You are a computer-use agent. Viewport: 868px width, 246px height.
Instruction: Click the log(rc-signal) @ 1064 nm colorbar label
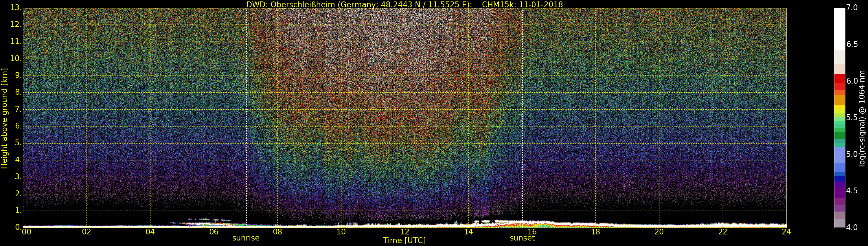862,118
